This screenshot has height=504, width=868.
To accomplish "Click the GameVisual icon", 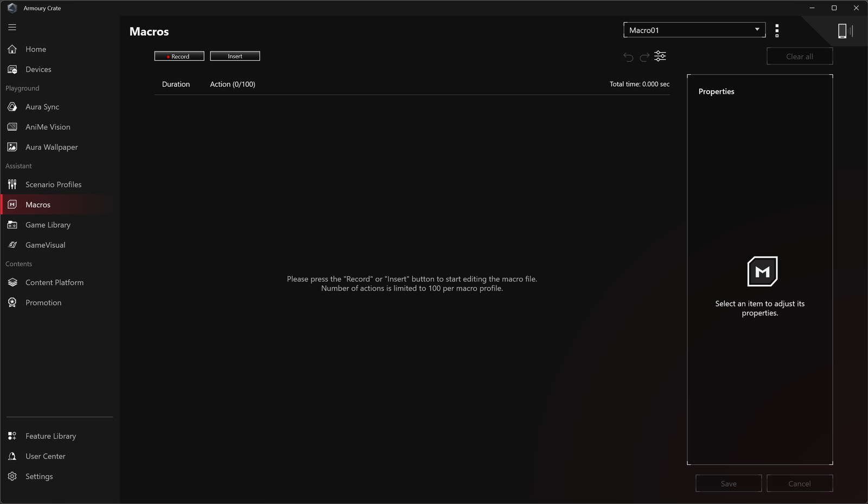I will pyautogui.click(x=12, y=245).
